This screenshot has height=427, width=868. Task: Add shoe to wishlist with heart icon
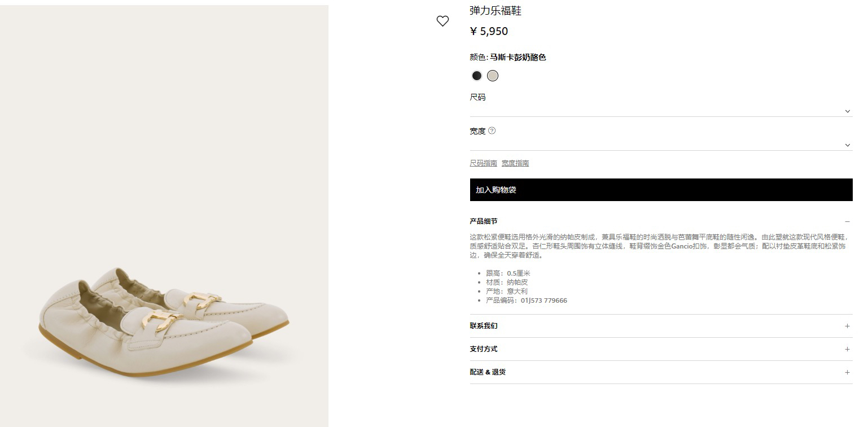(x=442, y=21)
